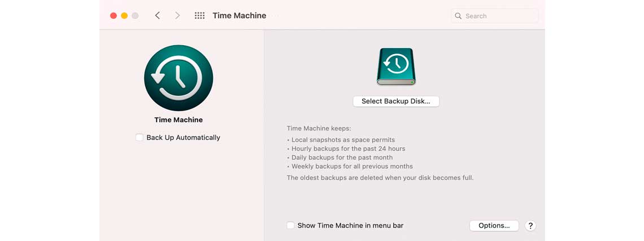Screen dimensions: 644x241
Task: Click the magnifying glass search icon
Action: tap(458, 16)
